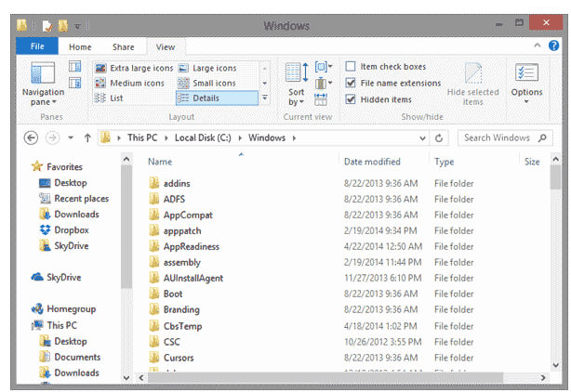Screen dimensions: 571x392
Task: Switch layout to List view
Action: tap(109, 98)
